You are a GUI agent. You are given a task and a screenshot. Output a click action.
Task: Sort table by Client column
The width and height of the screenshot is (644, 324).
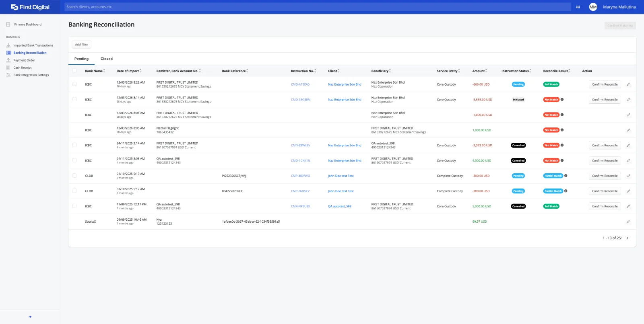tap(334, 71)
